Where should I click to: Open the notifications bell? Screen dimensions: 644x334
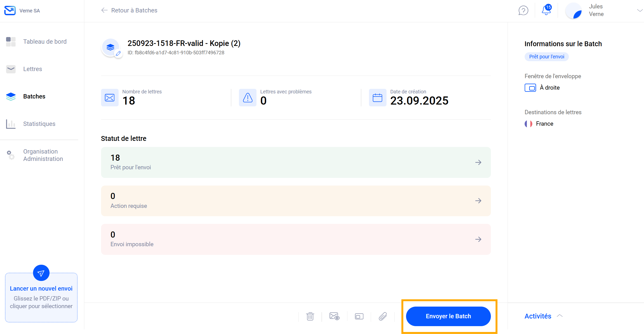click(x=546, y=10)
